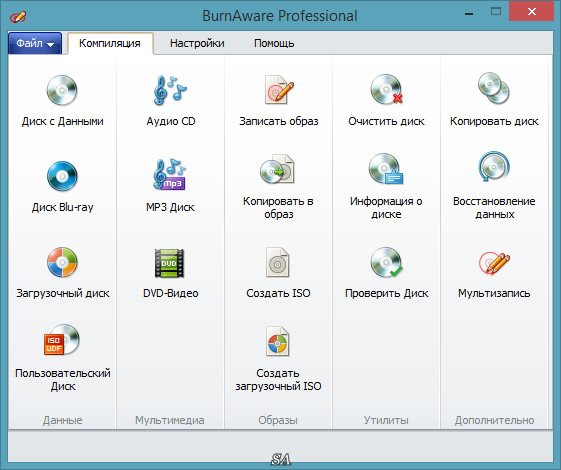Open the Создать ISO tool
The height and width of the screenshot is (470, 561).
pos(278,273)
